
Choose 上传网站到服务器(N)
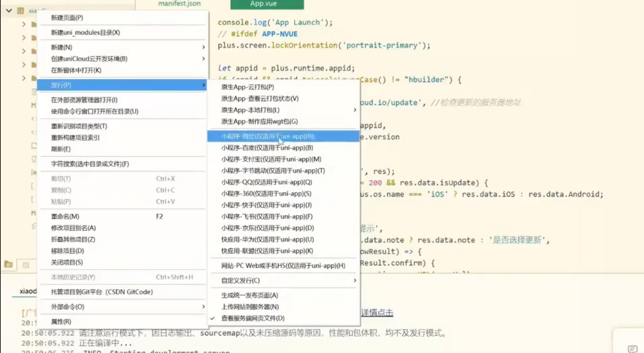[x=284, y=307]
